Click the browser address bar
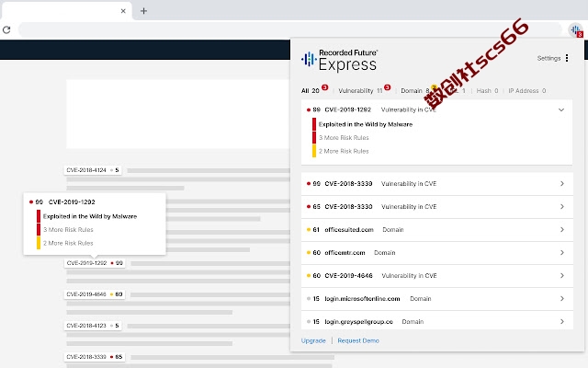The width and height of the screenshot is (588, 368). (x=289, y=29)
